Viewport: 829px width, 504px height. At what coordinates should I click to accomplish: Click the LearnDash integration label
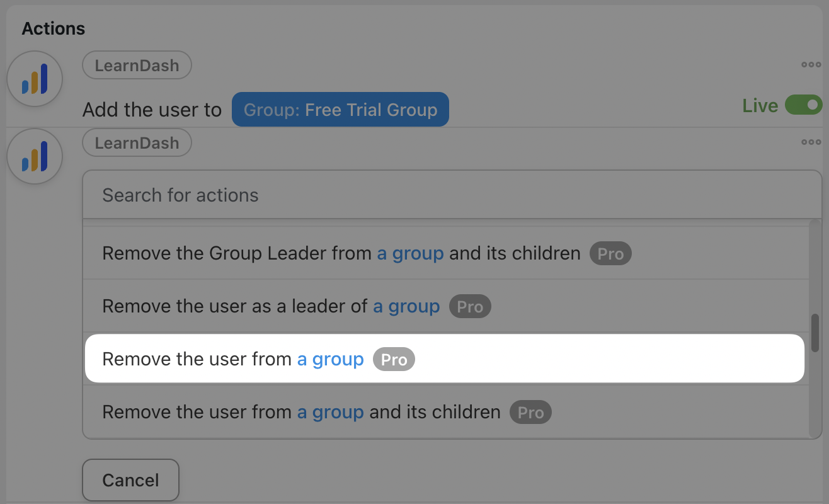point(137,64)
